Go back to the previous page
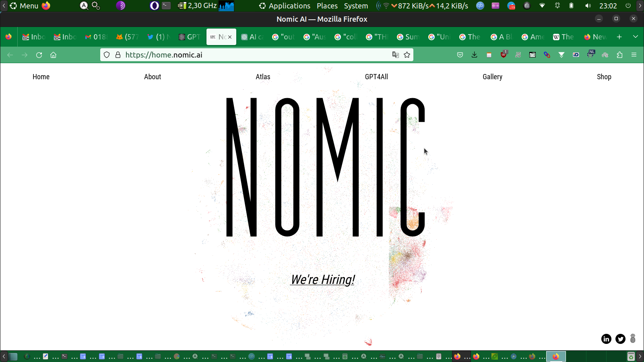Screen dimensions: 644x362 click(x=10, y=55)
